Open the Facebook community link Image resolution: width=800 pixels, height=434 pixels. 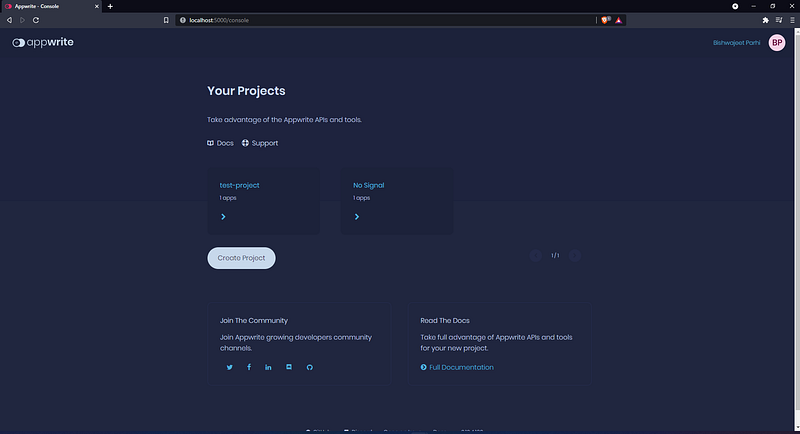point(249,367)
